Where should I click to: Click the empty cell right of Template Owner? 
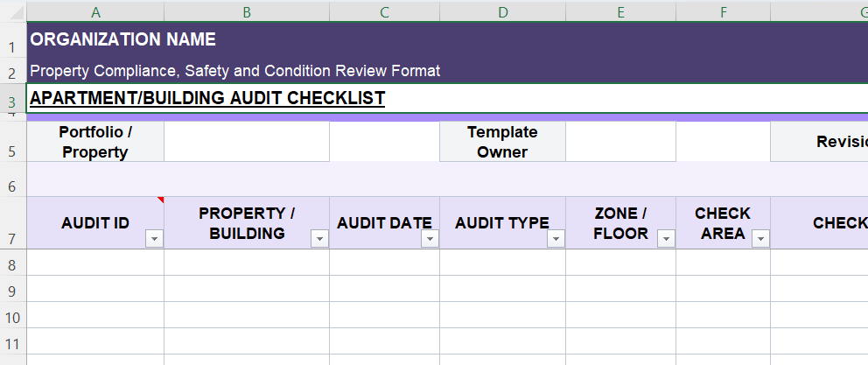tap(620, 142)
